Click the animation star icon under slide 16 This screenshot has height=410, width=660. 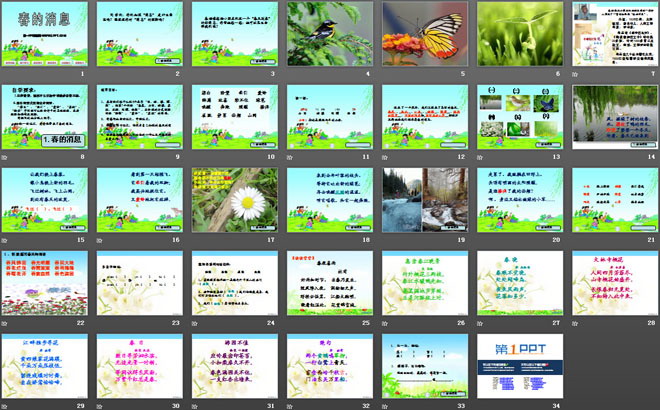pos(99,240)
